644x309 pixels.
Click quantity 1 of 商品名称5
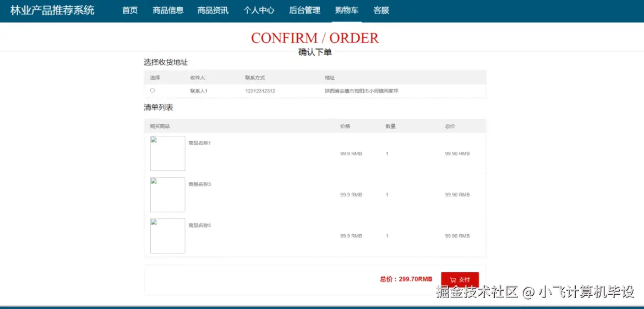pyautogui.click(x=387, y=236)
